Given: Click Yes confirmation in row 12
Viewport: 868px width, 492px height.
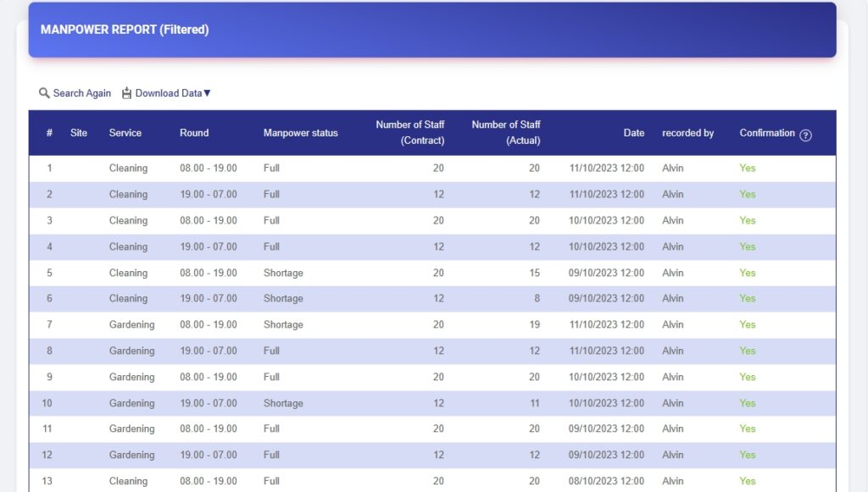Looking at the screenshot, I should pyautogui.click(x=748, y=455).
